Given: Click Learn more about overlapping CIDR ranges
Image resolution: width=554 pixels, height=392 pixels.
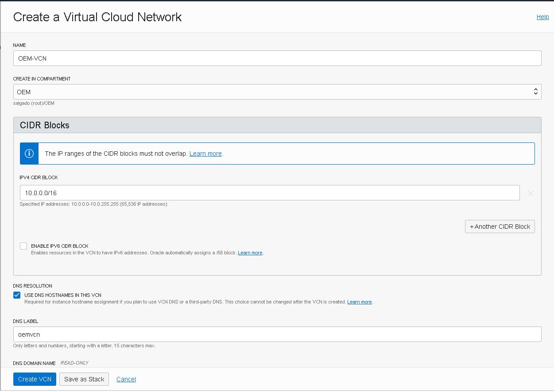Looking at the screenshot, I should (x=205, y=153).
